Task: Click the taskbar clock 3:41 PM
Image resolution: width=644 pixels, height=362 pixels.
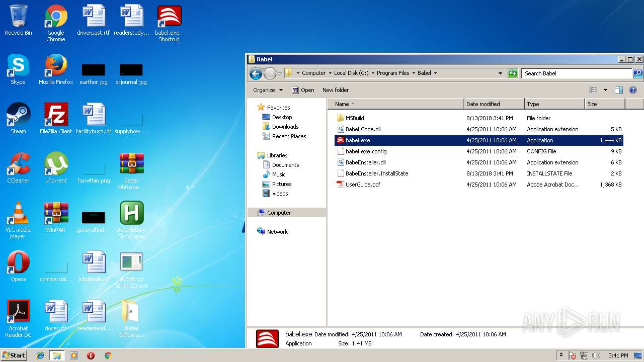Action: 618,355
